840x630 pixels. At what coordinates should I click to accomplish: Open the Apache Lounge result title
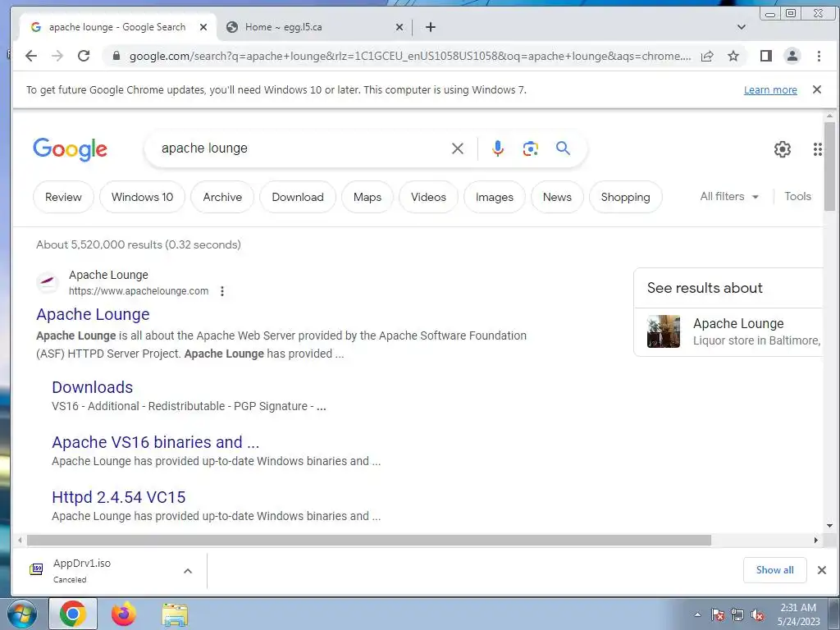[x=93, y=314]
